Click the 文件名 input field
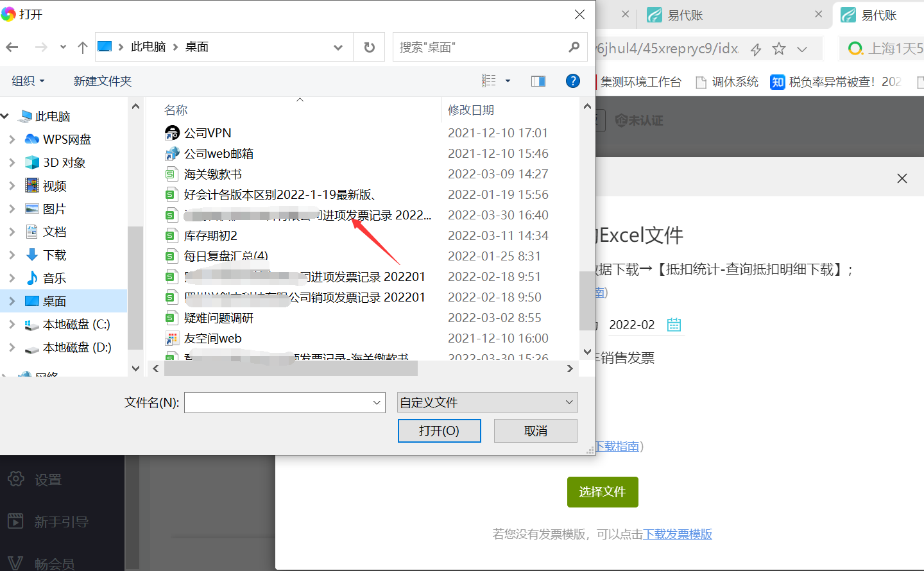Viewport: 924px width, 571px height. [277, 402]
